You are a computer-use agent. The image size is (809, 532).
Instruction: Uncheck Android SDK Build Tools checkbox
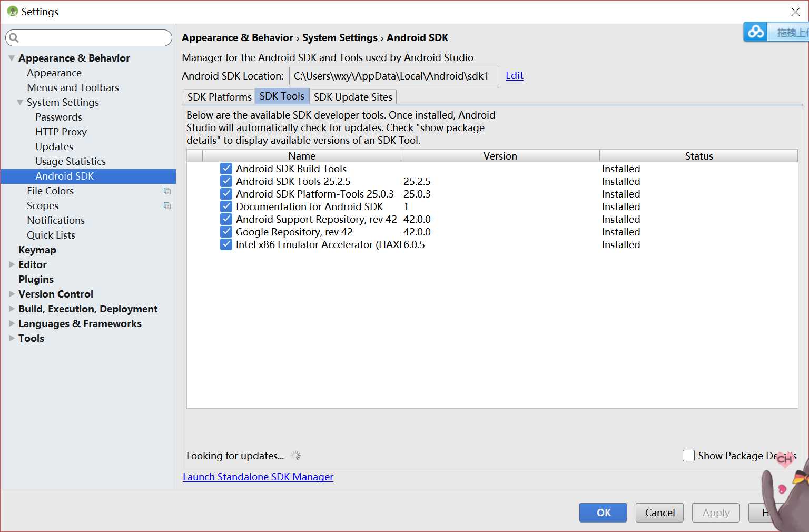tap(226, 169)
